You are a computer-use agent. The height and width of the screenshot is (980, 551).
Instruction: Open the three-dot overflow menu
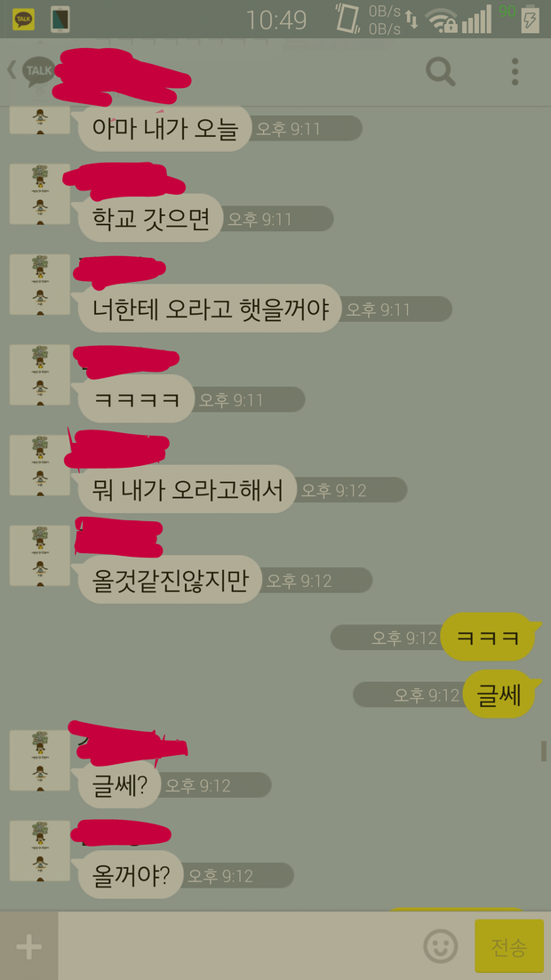pos(515,72)
